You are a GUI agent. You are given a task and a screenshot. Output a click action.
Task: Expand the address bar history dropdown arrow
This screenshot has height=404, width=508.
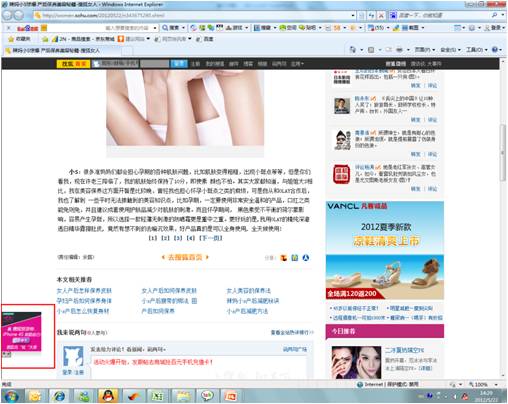click(353, 15)
